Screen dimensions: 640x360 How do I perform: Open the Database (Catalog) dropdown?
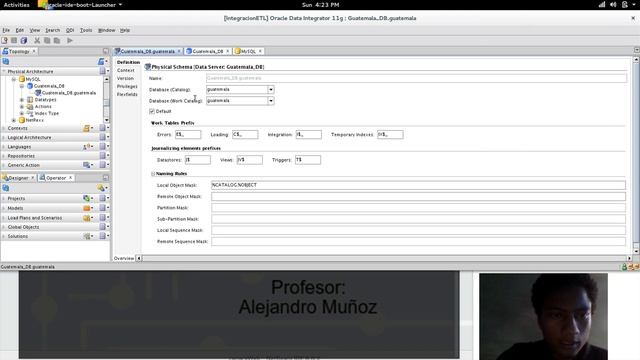(271, 89)
